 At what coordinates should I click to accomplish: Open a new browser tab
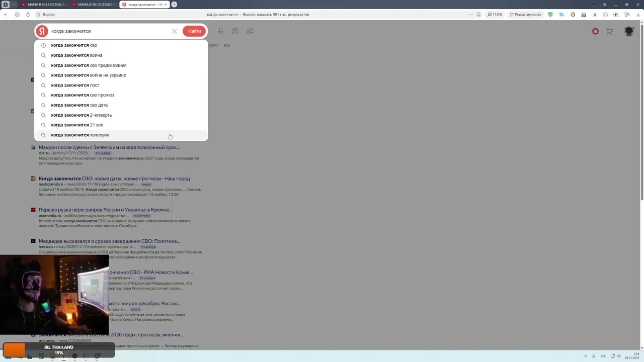(x=174, y=5)
